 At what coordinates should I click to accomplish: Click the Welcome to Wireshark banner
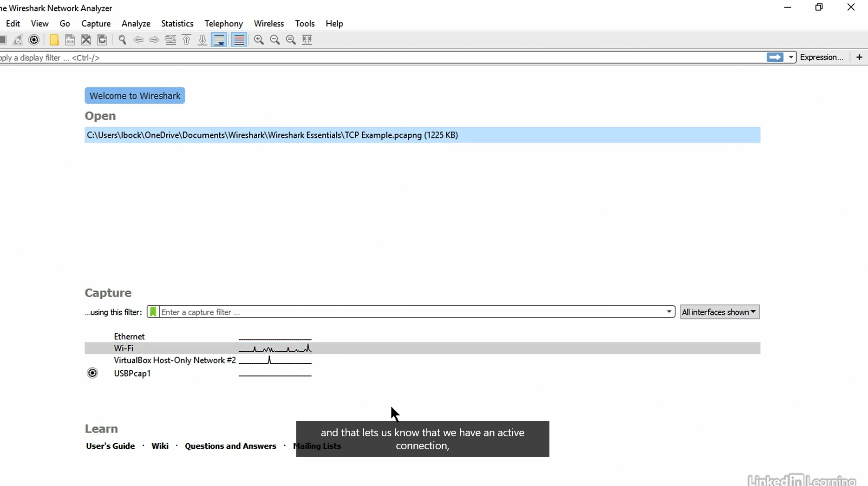(x=135, y=96)
